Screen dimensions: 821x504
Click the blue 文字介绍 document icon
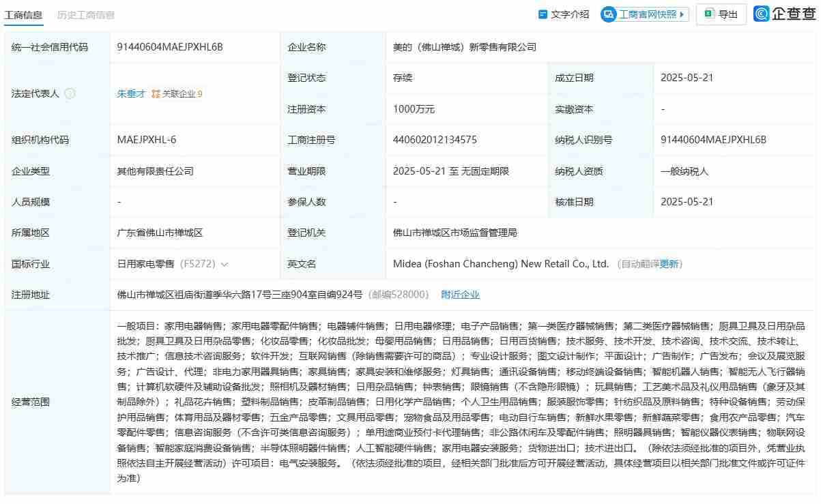542,14
